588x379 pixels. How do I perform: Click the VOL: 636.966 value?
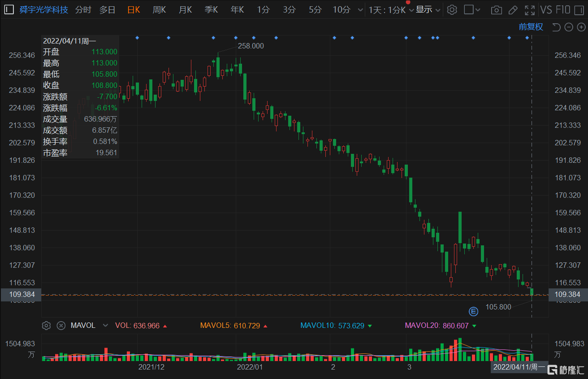138,326
